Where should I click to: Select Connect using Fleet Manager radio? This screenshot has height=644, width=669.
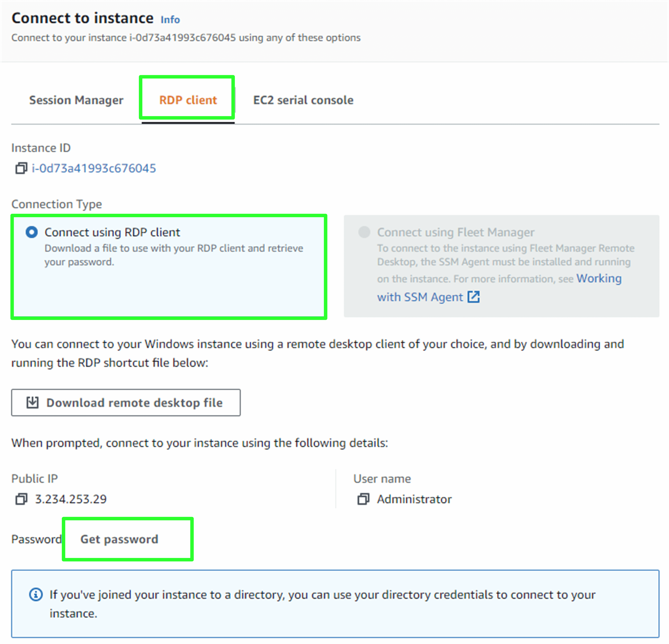(364, 232)
